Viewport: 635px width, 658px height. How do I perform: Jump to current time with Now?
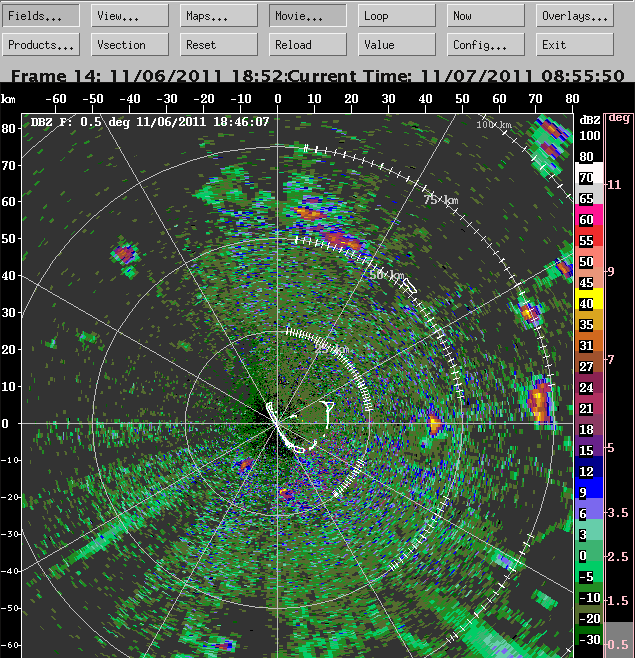click(486, 16)
